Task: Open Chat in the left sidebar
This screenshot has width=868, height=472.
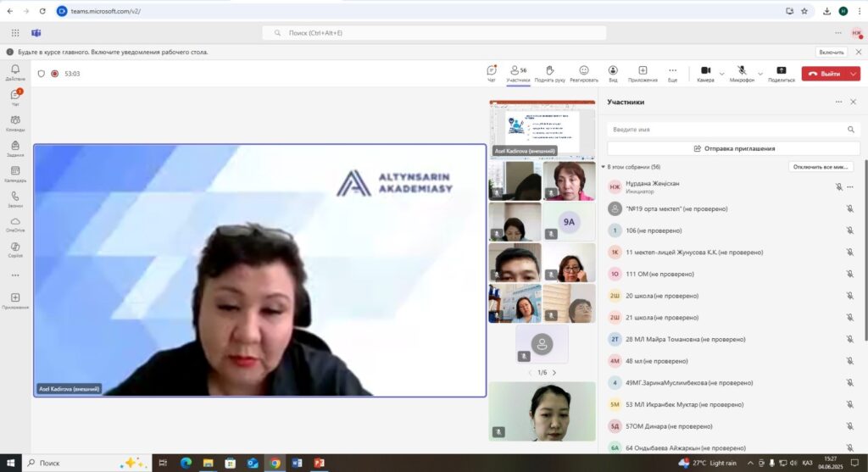Action: 15,97
